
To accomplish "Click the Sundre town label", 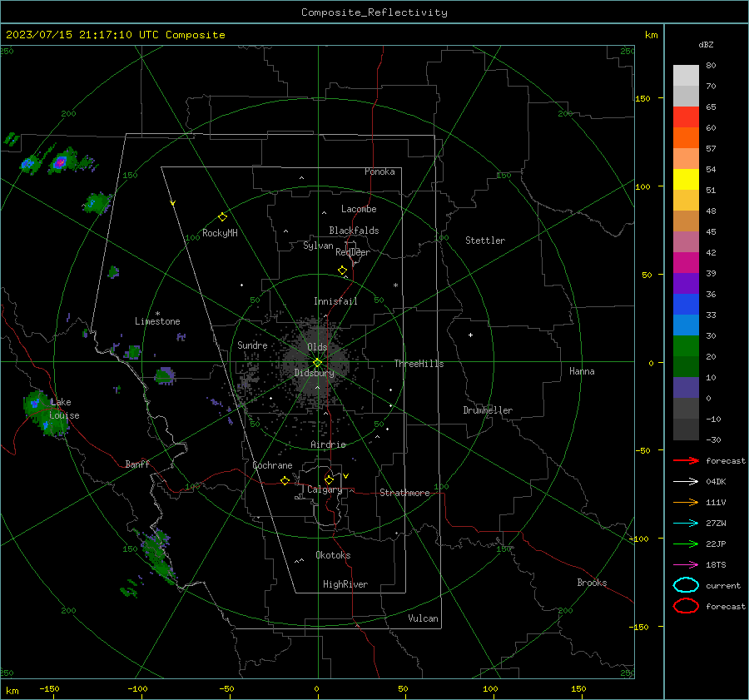I will click(252, 345).
